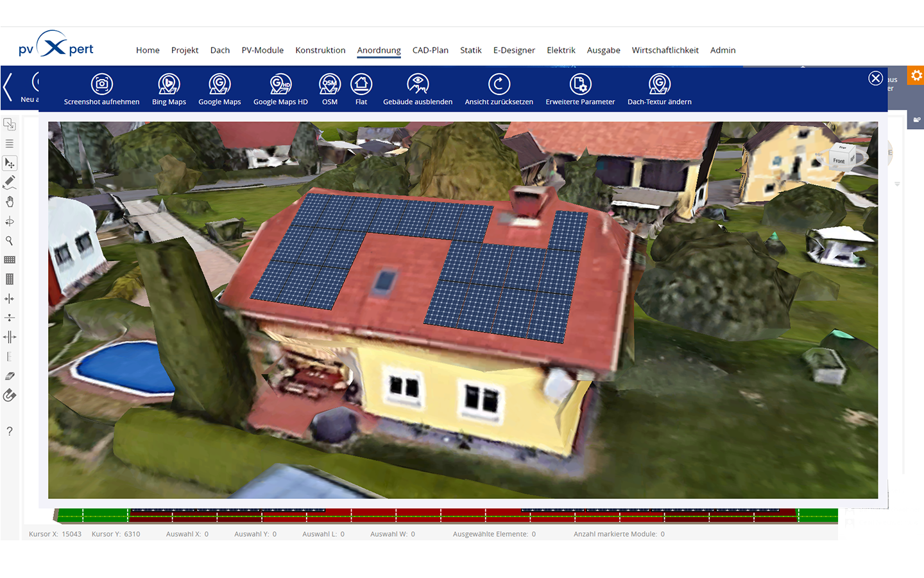Open the E-Designer tab
The width and height of the screenshot is (924, 578).
[x=513, y=50]
